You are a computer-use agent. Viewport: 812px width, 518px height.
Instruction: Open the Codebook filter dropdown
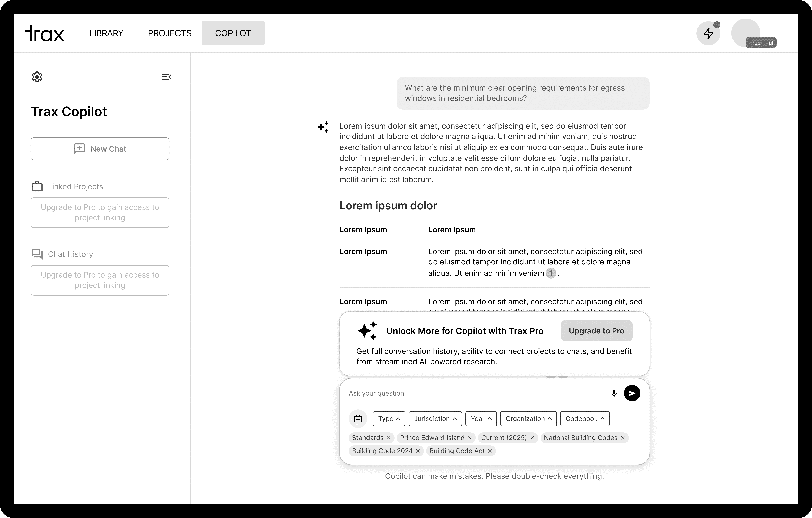point(585,419)
